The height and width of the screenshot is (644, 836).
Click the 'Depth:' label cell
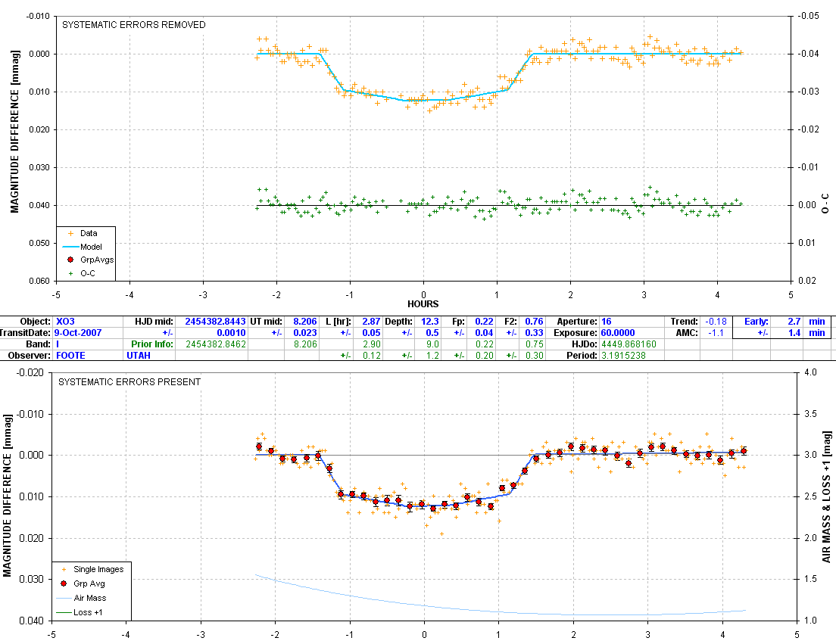pos(398,321)
